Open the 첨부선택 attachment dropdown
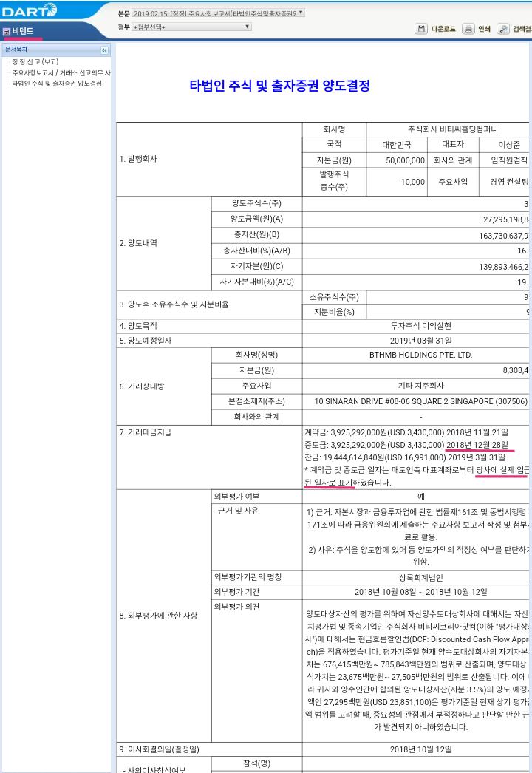Viewport: 532px width, 773px height. coord(192,27)
